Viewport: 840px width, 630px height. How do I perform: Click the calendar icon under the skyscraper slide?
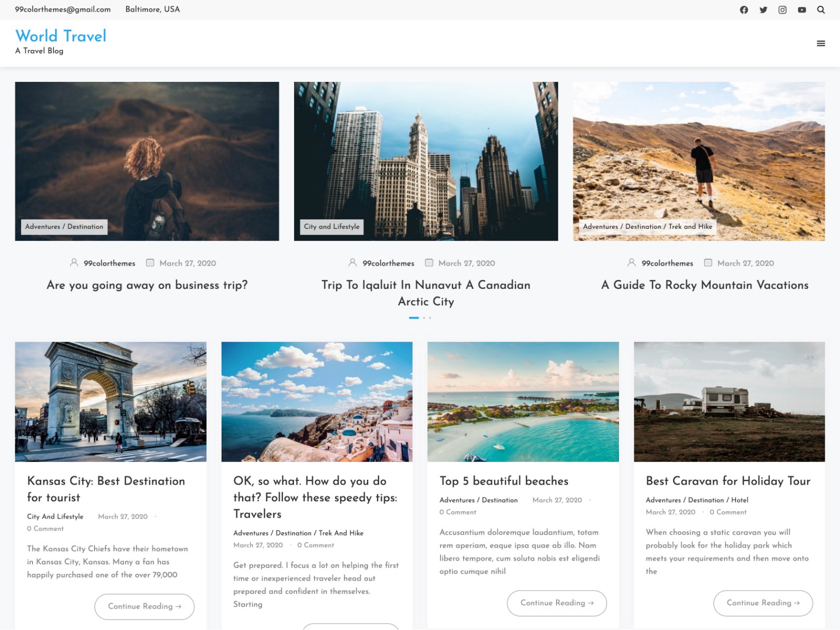pyautogui.click(x=429, y=262)
